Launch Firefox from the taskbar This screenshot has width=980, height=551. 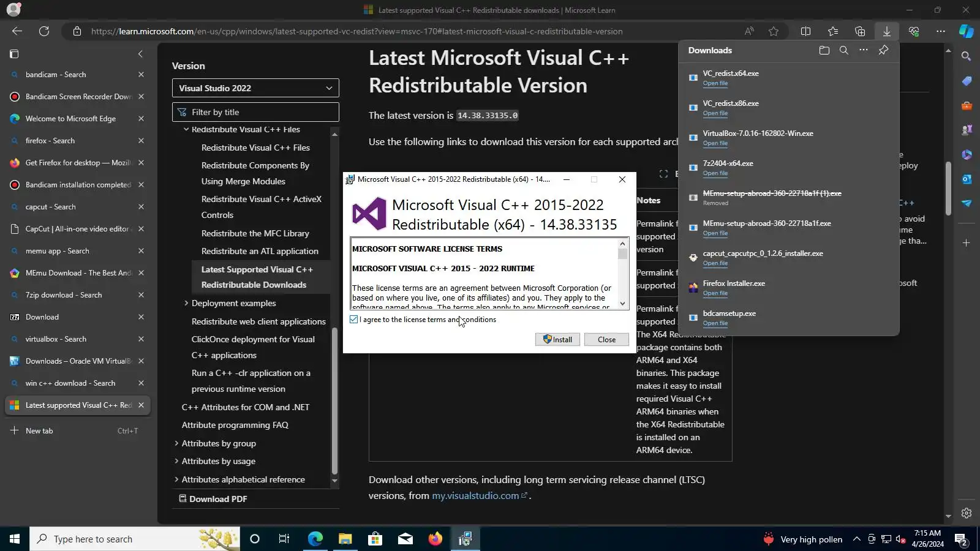[435, 539]
